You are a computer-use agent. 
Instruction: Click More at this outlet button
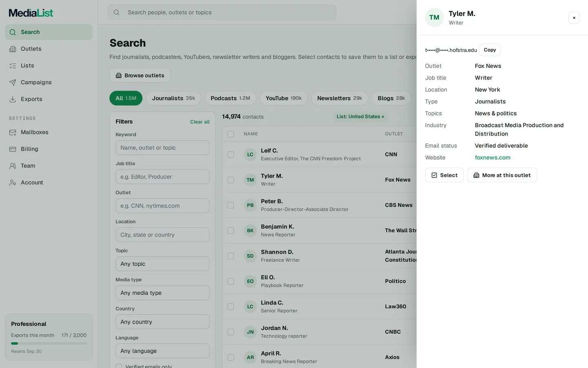tap(502, 175)
